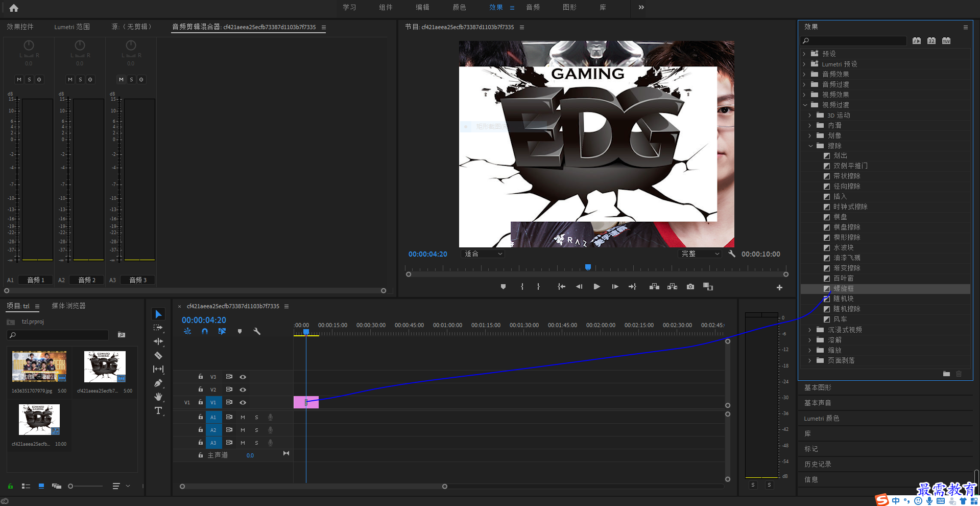Viewport: 980px width, 506px height.
Task: Switch to 颜色 workspace
Action: [459, 7]
